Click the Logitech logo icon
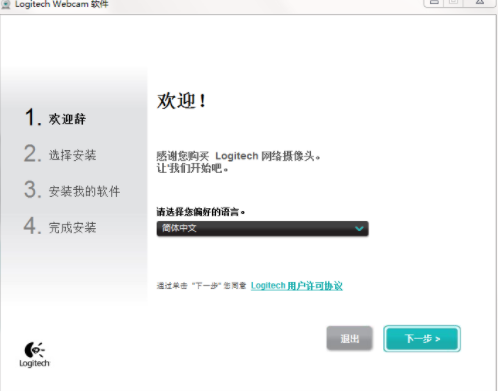This screenshot has height=391, width=498. [34, 355]
